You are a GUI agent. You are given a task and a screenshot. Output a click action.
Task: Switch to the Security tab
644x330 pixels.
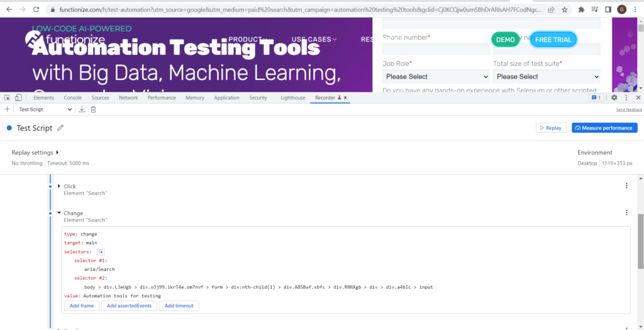point(258,98)
